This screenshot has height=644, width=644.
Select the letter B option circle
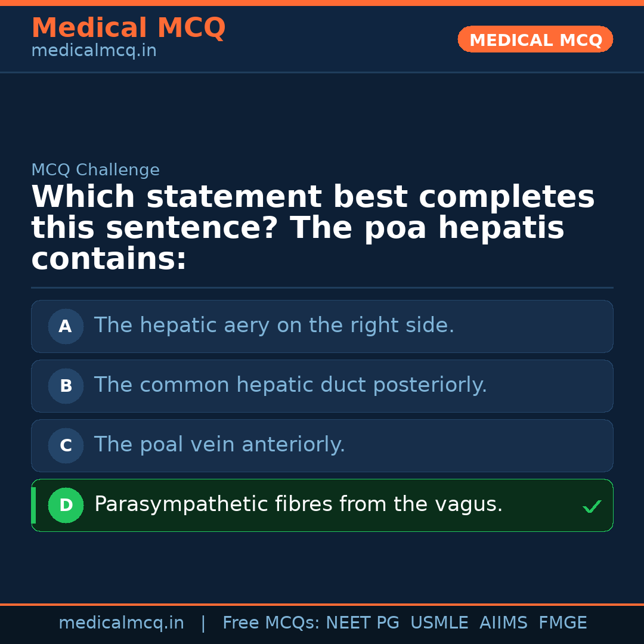(66, 386)
